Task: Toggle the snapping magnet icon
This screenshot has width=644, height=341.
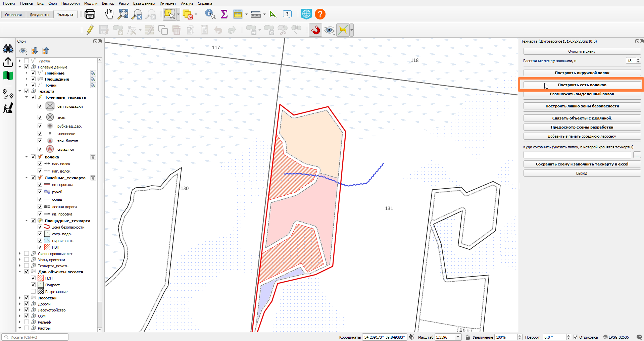Action: coord(315,30)
